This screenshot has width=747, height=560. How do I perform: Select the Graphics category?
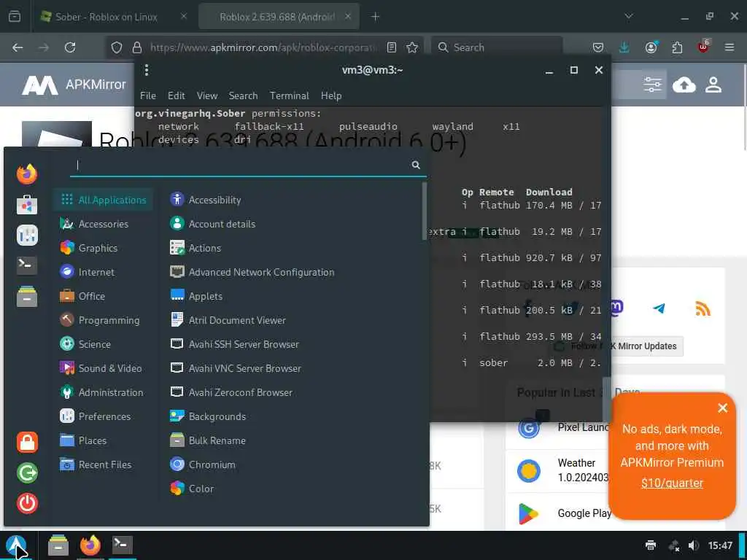click(104, 248)
